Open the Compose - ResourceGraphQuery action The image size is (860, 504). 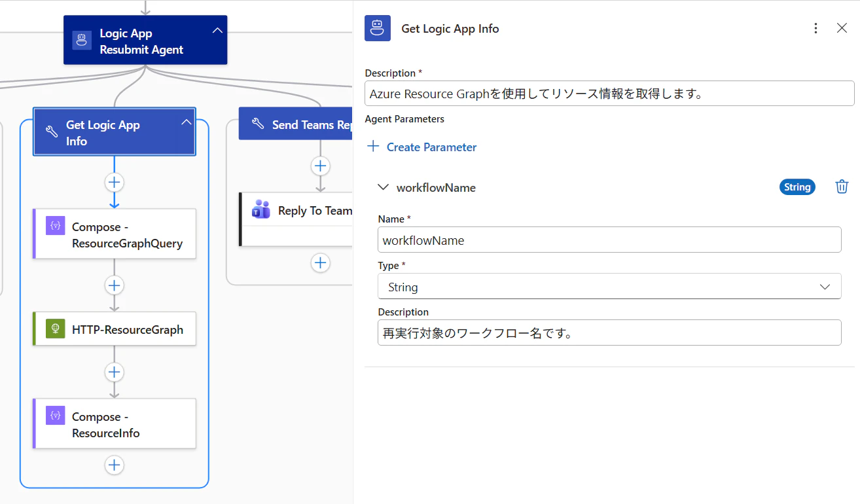pos(115,234)
